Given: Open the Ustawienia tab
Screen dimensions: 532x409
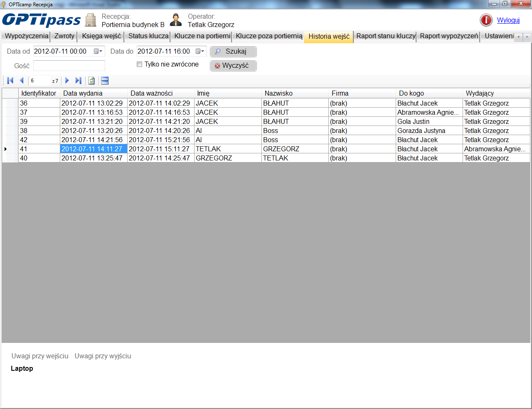Looking at the screenshot, I should (498, 36).
